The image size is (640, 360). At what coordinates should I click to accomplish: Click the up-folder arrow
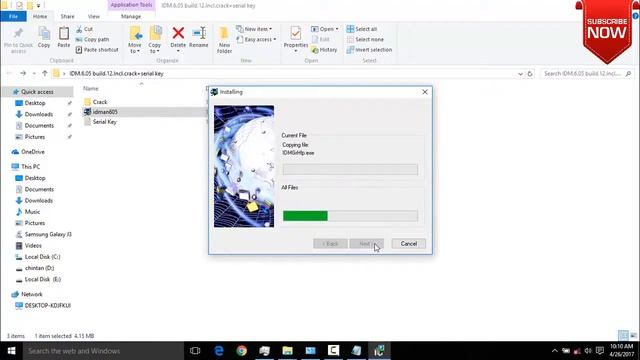click(44, 73)
